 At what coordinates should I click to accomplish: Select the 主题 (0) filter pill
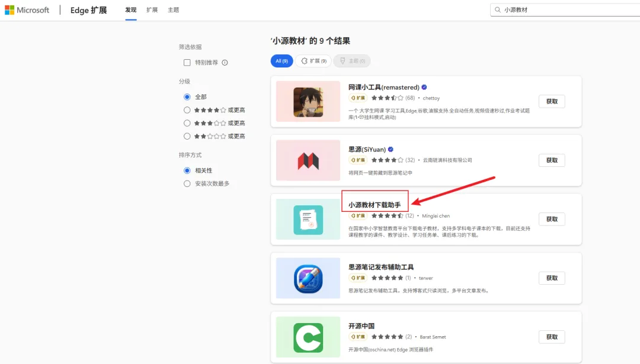[352, 61]
